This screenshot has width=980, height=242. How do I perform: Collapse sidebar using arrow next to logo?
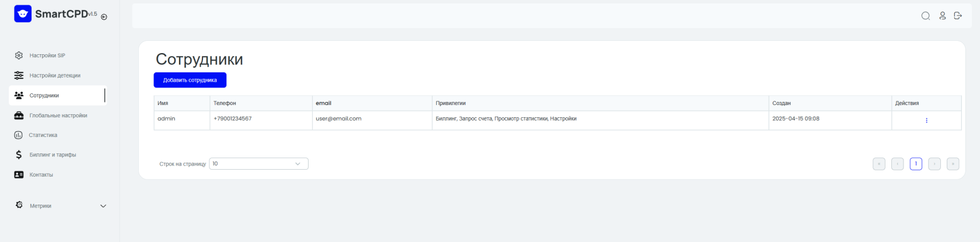(104, 17)
